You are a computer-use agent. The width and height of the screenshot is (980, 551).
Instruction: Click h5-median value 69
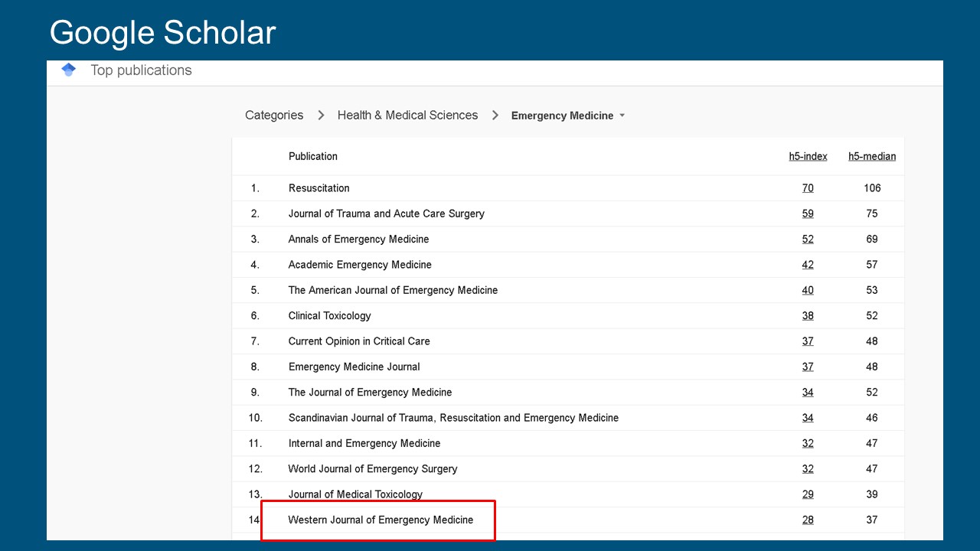pyautogui.click(x=872, y=240)
